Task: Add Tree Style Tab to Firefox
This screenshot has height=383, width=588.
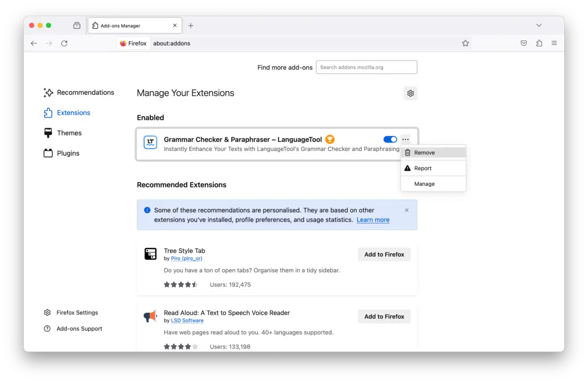Action: click(384, 254)
